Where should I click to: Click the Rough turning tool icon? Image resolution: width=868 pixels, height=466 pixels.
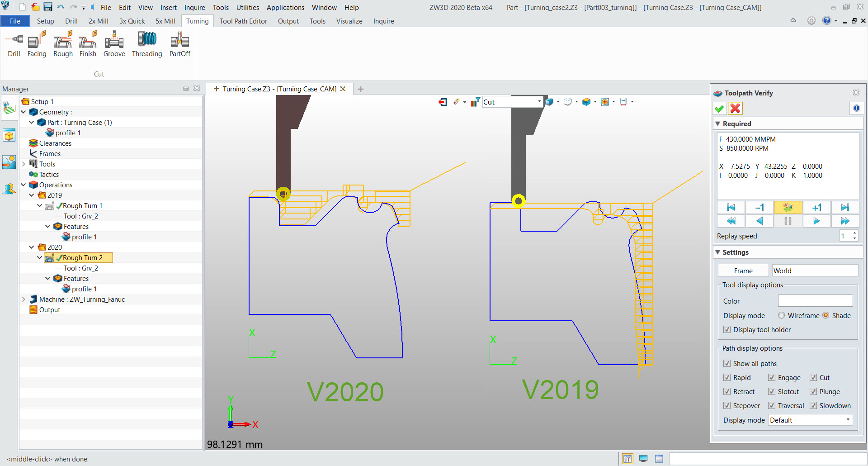[x=63, y=43]
